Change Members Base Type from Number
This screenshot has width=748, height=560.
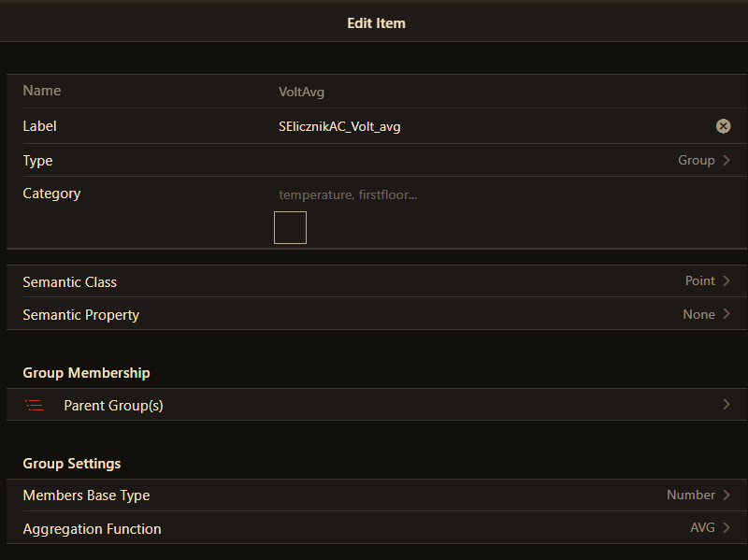pos(690,495)
